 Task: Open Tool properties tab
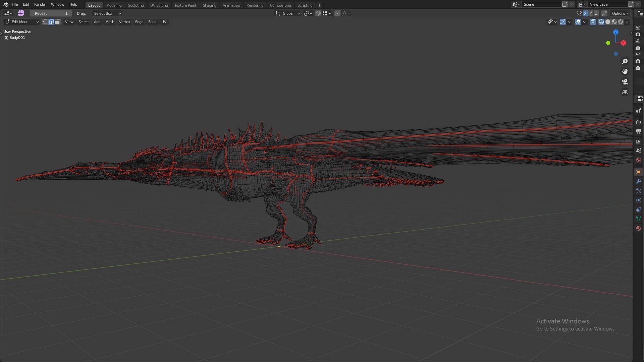coord(639,110)
